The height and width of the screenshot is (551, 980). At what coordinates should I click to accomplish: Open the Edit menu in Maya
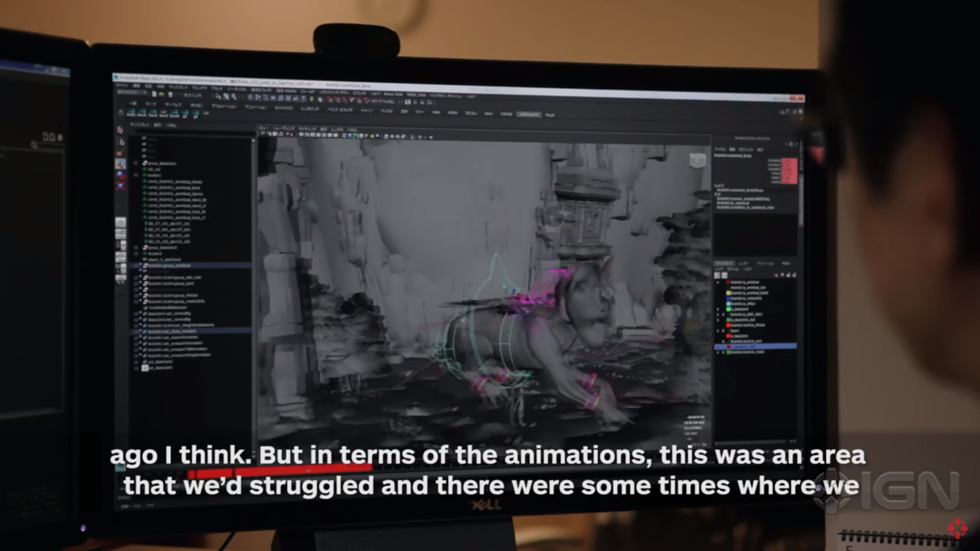click(x=136, y=86)
